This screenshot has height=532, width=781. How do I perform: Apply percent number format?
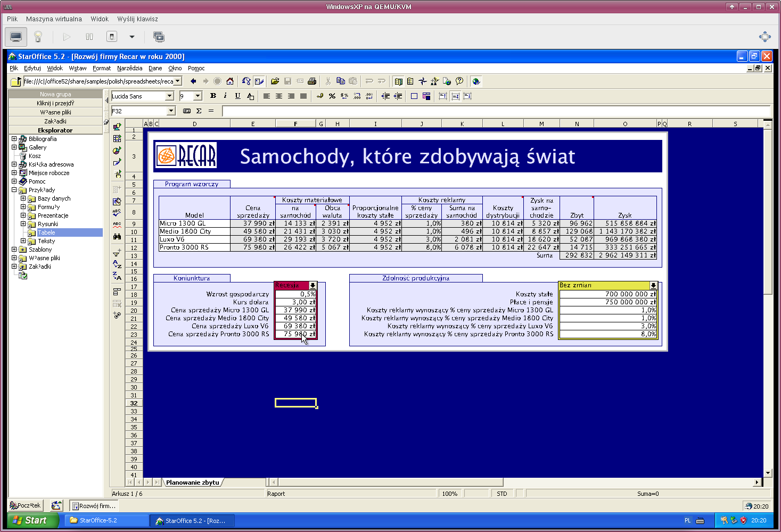332,96
